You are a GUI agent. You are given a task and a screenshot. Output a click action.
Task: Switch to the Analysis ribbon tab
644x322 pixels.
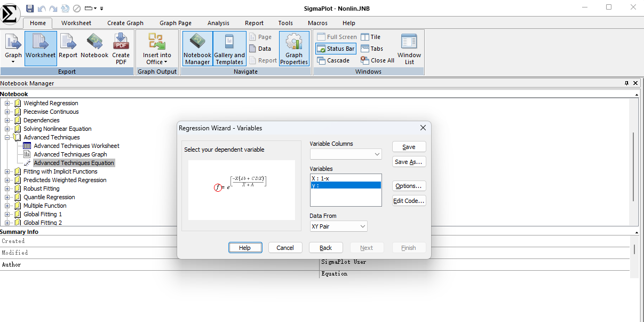coord(218,23)
